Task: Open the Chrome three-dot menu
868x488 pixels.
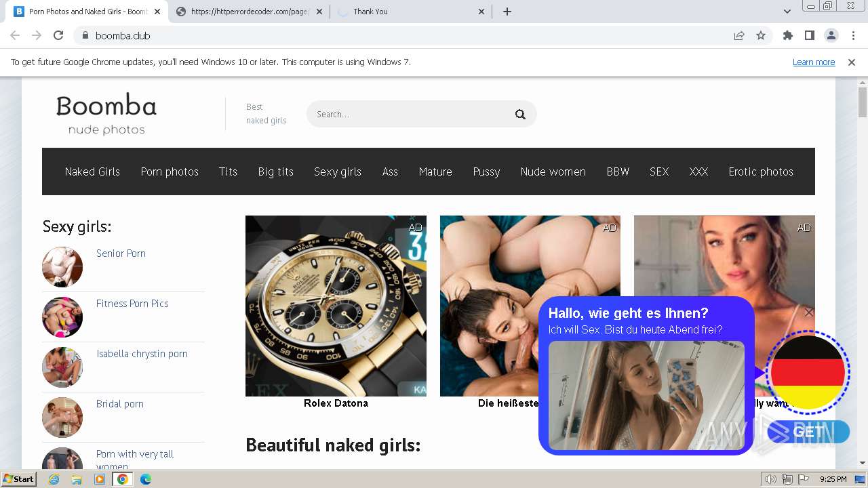Action: [x=853, y=35]
